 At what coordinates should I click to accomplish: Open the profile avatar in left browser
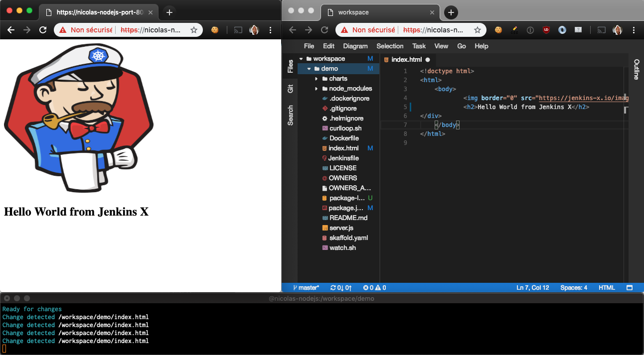click(254, 30)
